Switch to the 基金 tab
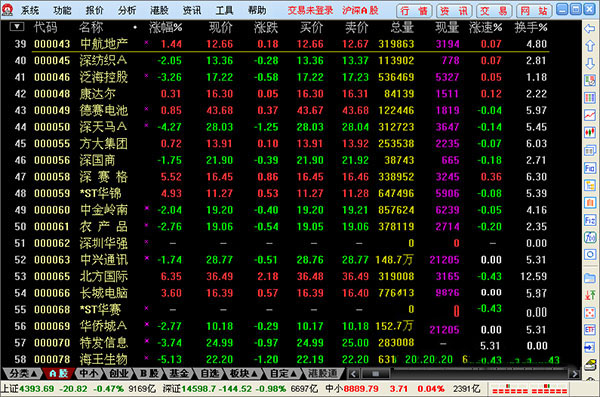This screenshot has width=600, height=397. pyautogui.click(x=179, y=374)
